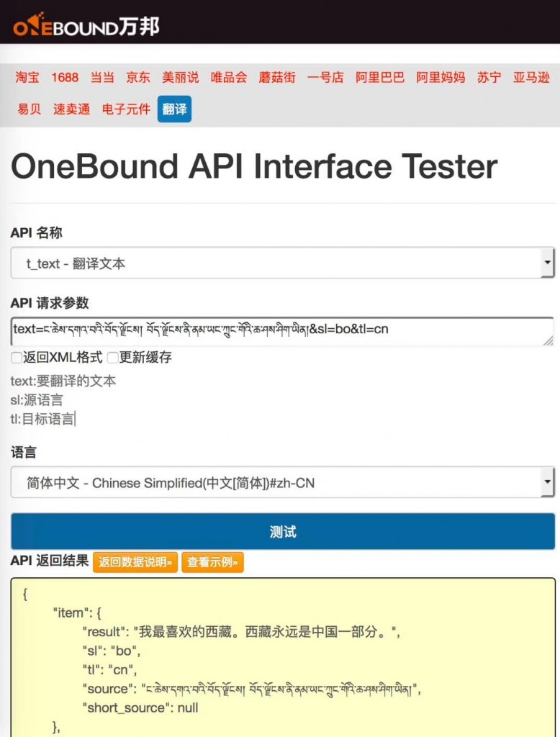
Task: Enable the 返回XML格式 checkbox
Action: tap(16, 358)
